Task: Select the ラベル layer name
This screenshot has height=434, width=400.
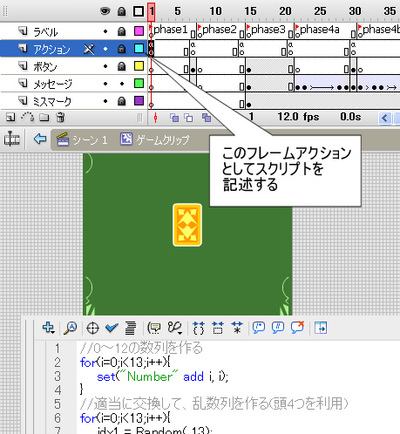Action: coord(46,32)
